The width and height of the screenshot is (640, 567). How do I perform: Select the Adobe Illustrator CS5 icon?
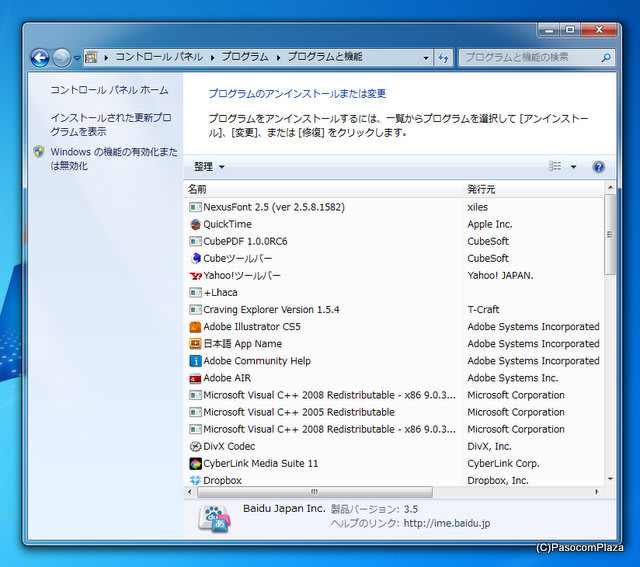click(195, 327)
